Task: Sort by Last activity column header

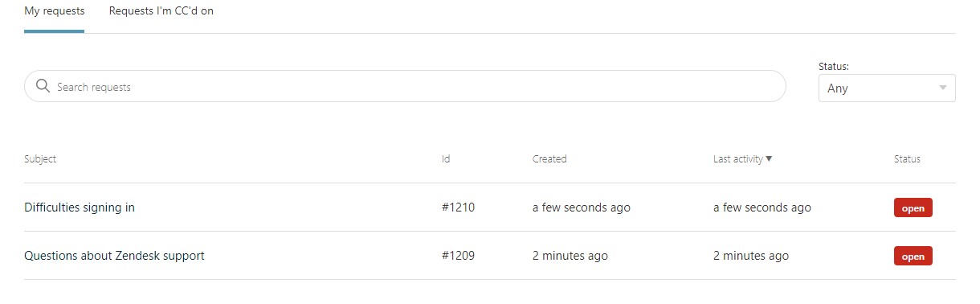Action: point(737,159)
